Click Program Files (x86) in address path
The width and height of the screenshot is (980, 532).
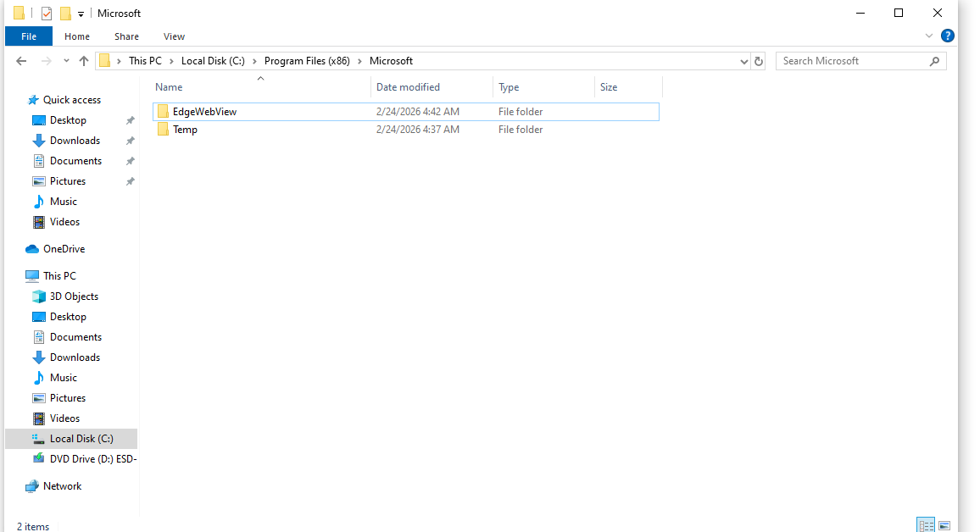point(307,60)
